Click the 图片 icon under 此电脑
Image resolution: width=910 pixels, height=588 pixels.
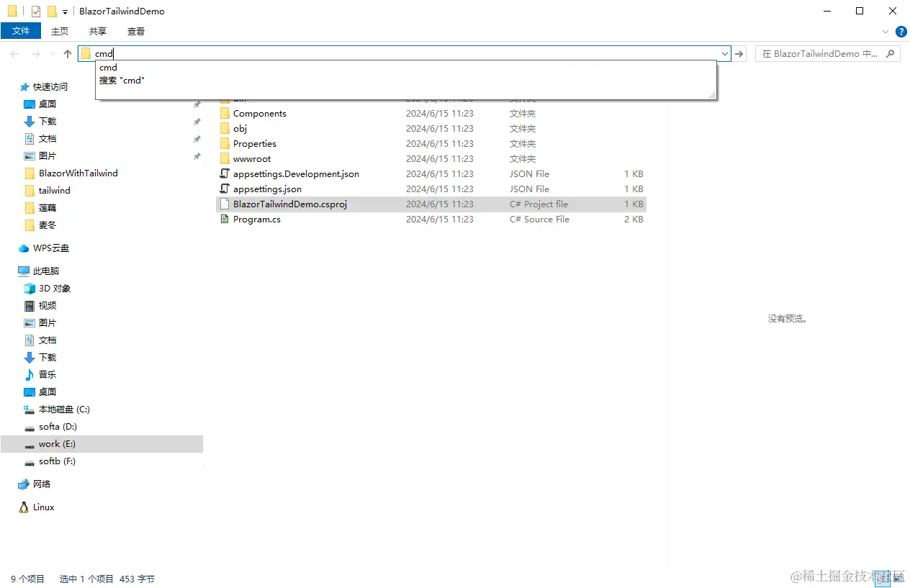click(x=30, y=323)
